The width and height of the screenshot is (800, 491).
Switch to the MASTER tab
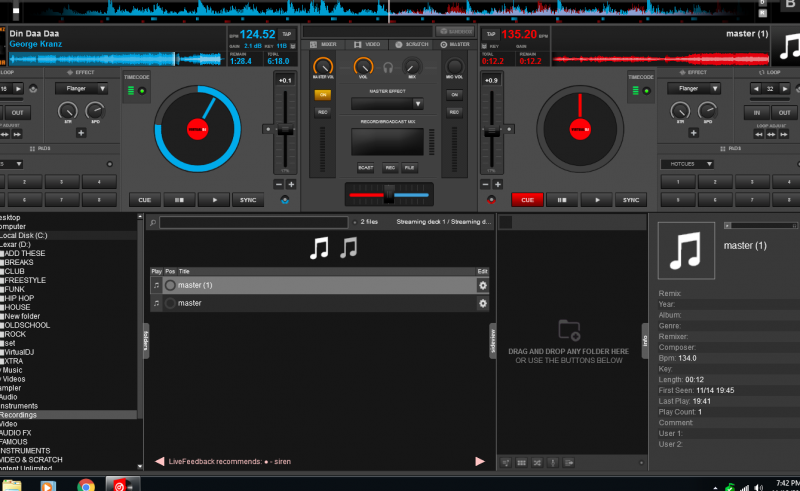point(455,44)
